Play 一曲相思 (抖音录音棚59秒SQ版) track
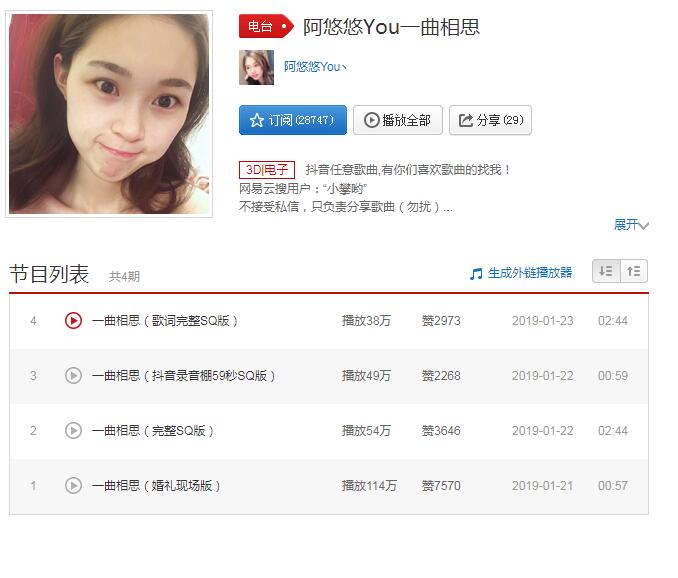 coord(73,376)
